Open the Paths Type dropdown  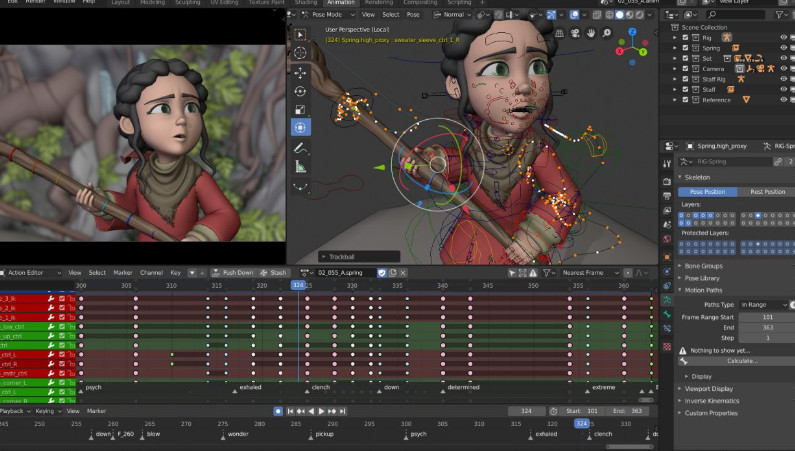tap(765, 304)
